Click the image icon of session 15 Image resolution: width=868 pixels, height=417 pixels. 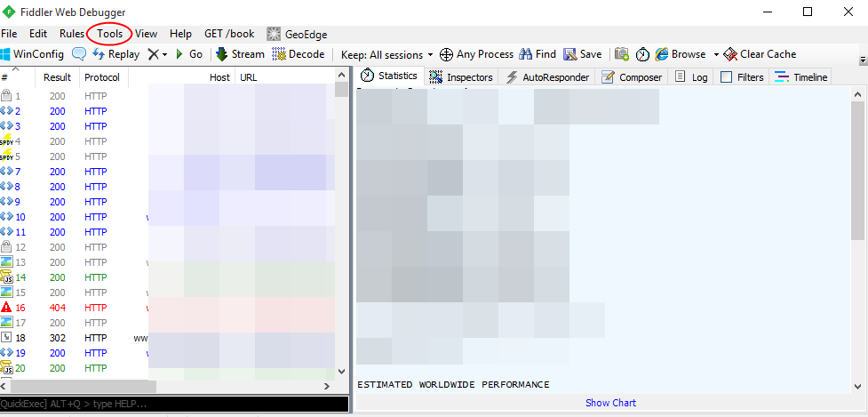[6, 293]
